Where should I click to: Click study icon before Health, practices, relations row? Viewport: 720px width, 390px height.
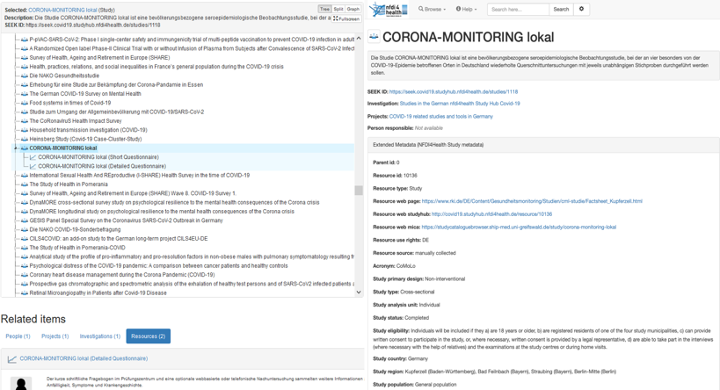24,67
